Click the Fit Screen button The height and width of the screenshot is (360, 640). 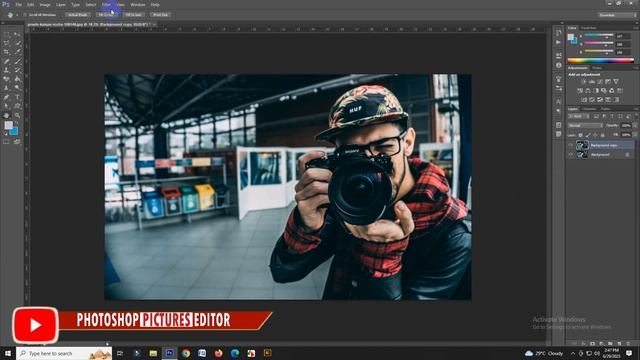pyautogui.click(x=106, y=15)
